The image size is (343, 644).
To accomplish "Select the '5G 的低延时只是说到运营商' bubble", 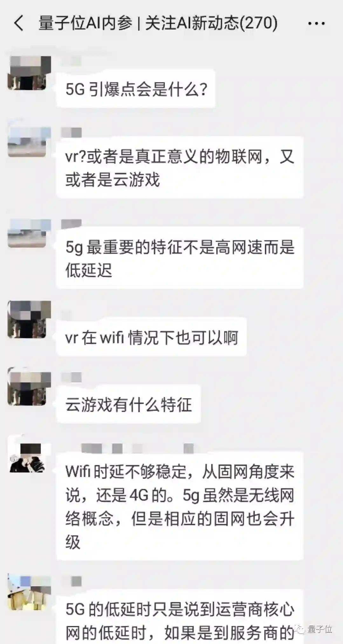I will click(x=180, y=618).
